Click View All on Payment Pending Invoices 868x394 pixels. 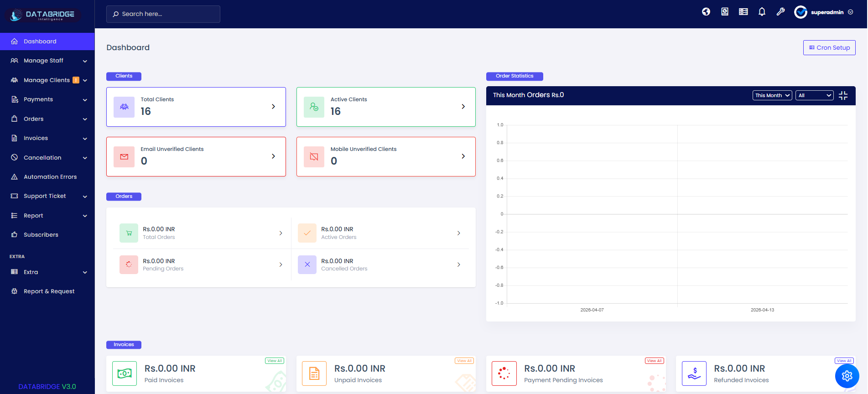tap(654, 361)
